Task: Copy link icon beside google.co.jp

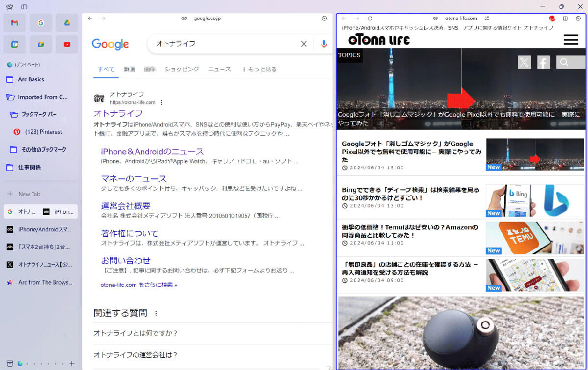Action: [x=184, y=18]
